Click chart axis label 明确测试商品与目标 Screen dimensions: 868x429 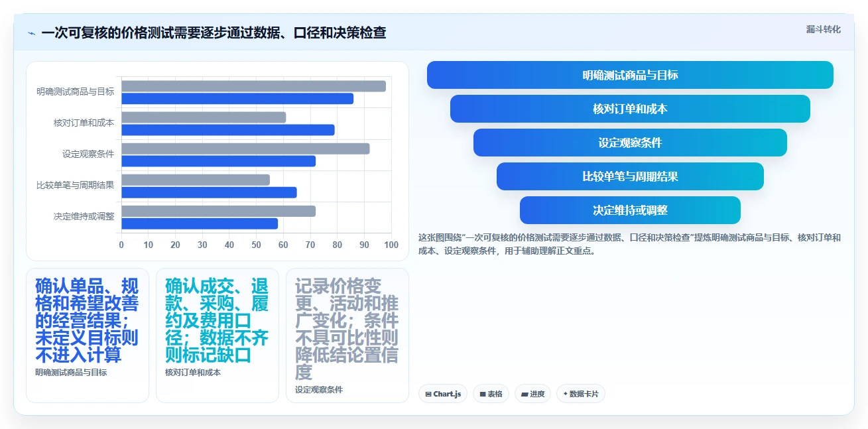tap(75, 92)
